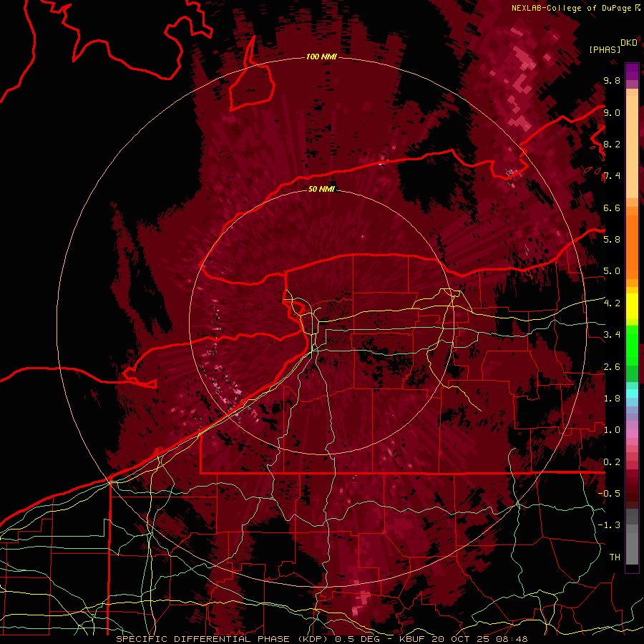
Task: Click the -0.5 value on color scale
Action: [609, 494]
